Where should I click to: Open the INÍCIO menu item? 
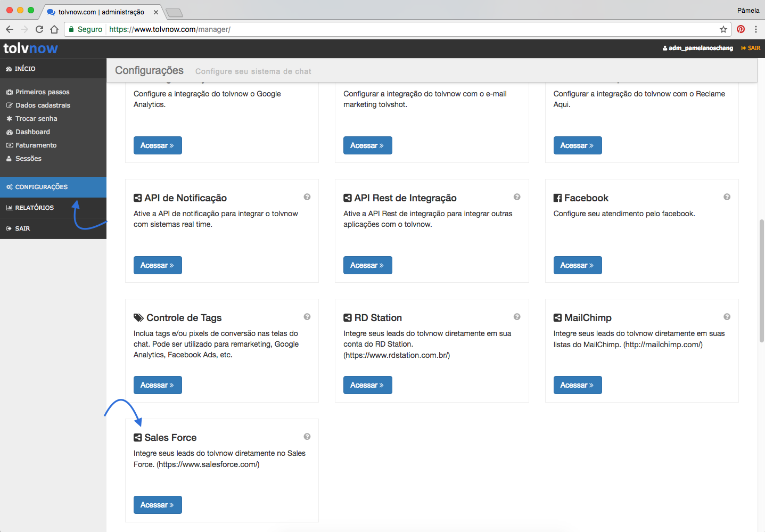[x=53, y=69]
